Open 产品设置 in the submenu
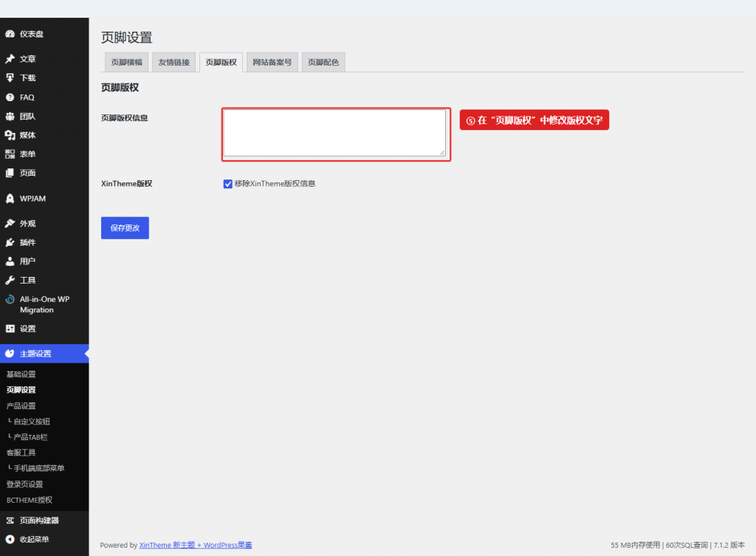756x556 pixels. point(21,405)
